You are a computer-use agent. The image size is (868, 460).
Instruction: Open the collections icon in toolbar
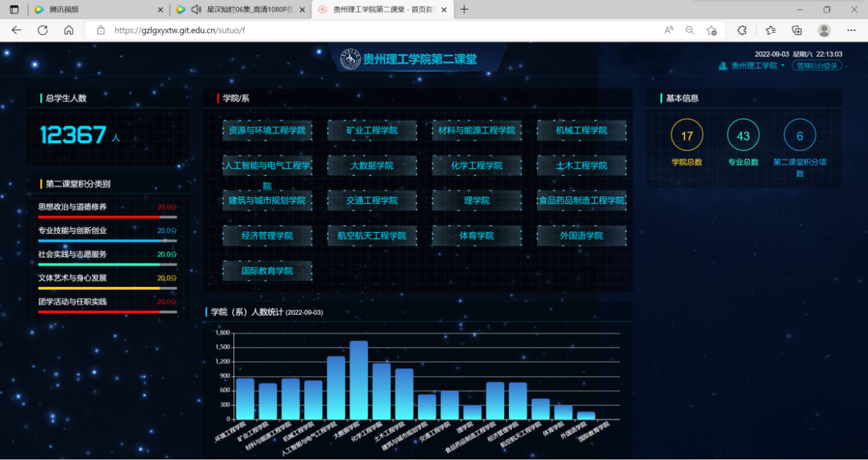tap(797, 30)
